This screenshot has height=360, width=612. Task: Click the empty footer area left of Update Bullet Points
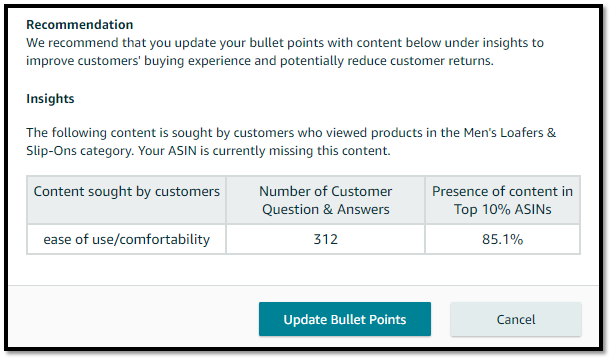pos(133,318)
